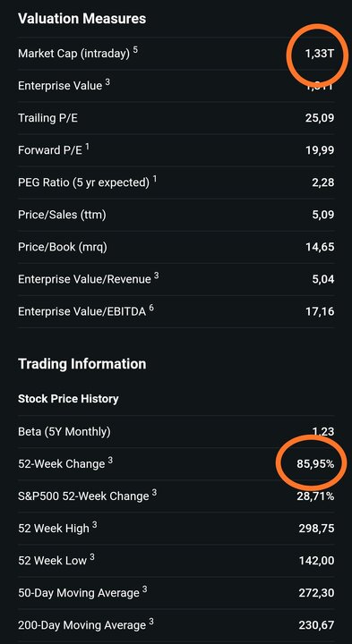Viewport: 352px width, 644px height.
Task: Click the Valuation Measures heading
Action: point(82,19)
